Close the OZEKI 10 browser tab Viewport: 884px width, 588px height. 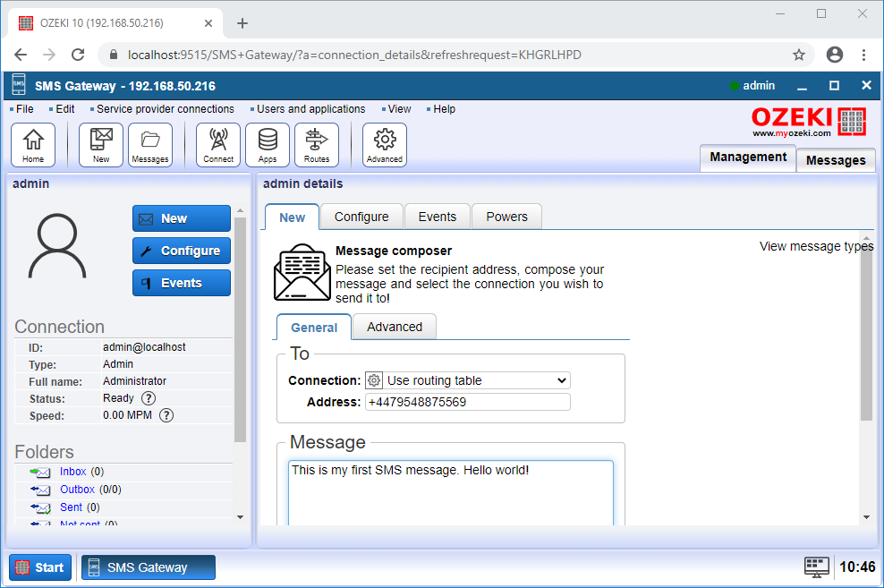pos(208,23)
